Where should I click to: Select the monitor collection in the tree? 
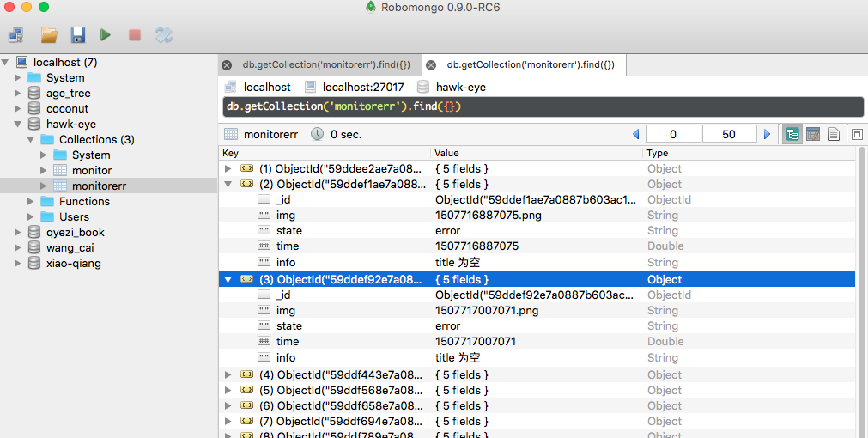[x=92, y=171]
